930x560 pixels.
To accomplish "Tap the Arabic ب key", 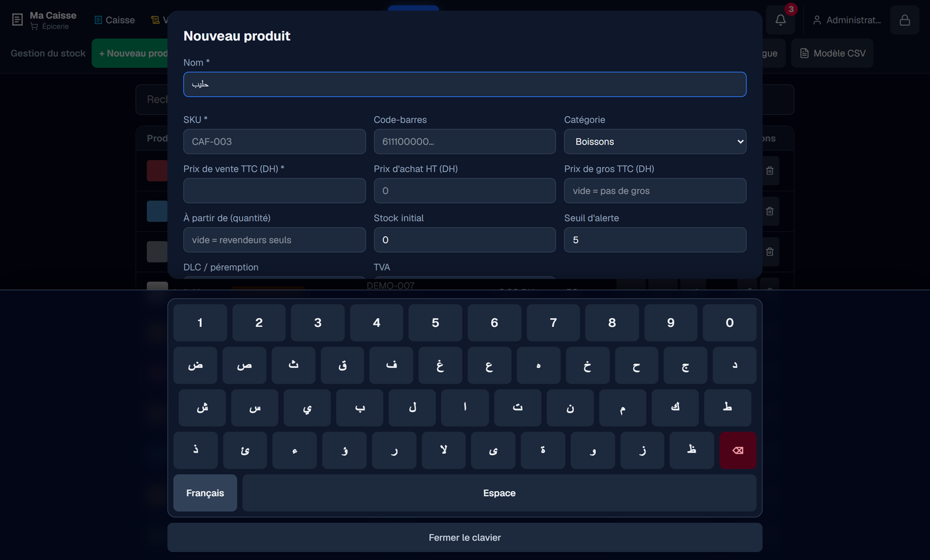I will (359, 408).
